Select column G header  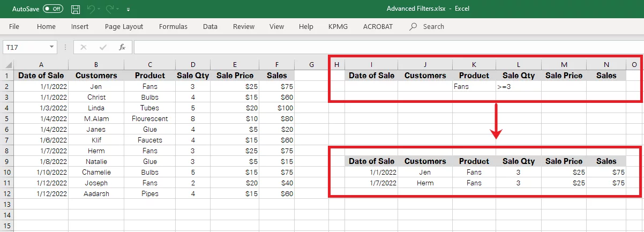tap(311, 65)
